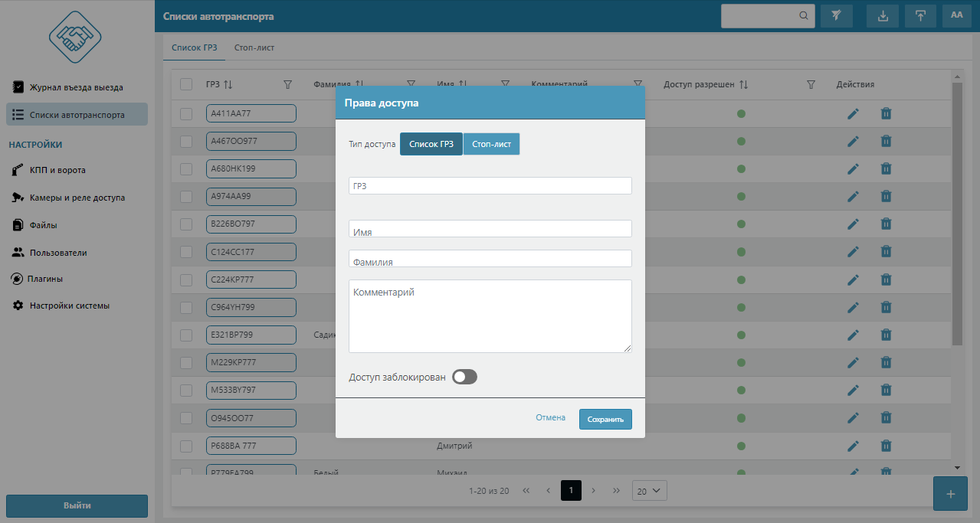The image size is (980, 523).
Task: Check the select-all checkbox in table header
Action: pyautogui.click(x=186, y=84)
